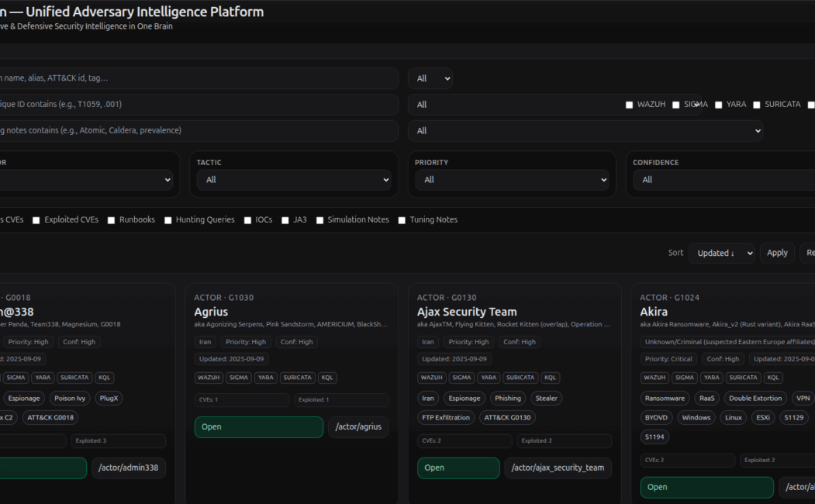Check the Hunting Queries checkbox

(x=168, y=220)
